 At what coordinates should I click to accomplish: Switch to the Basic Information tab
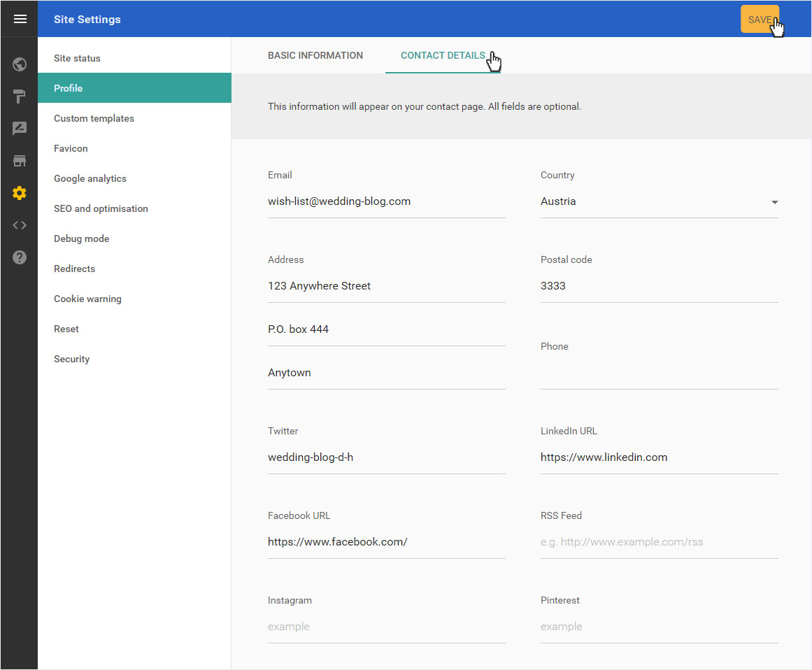point(315,55)
